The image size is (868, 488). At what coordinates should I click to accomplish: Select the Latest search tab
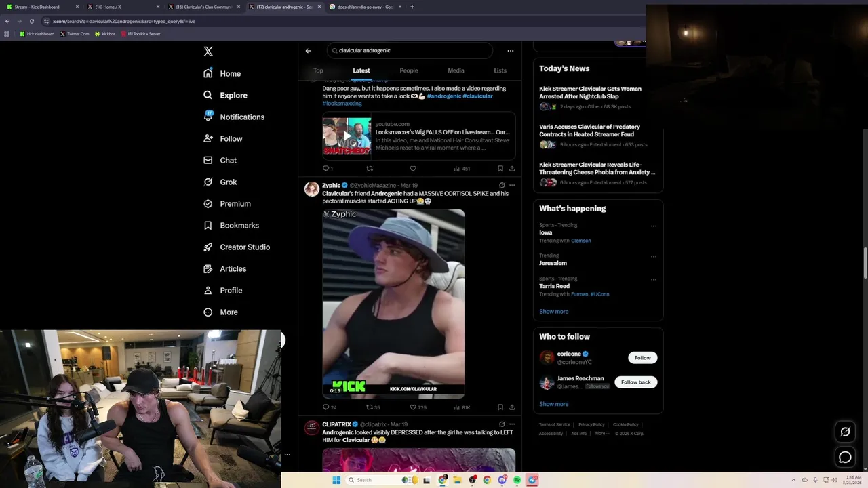pyautogui.click(x=361, y=70)
